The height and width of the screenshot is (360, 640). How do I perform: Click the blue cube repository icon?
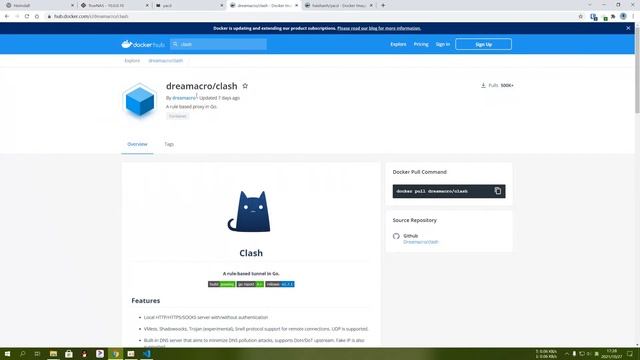click(140, 101)
